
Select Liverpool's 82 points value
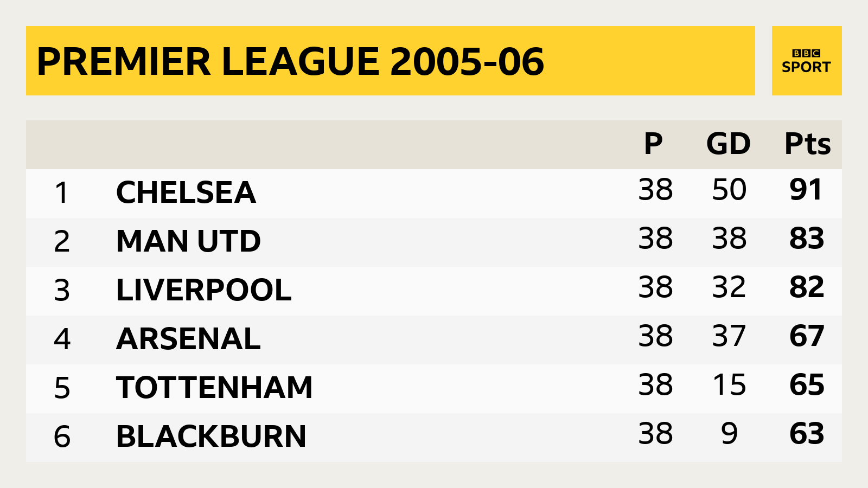click(x=807, y=287)
